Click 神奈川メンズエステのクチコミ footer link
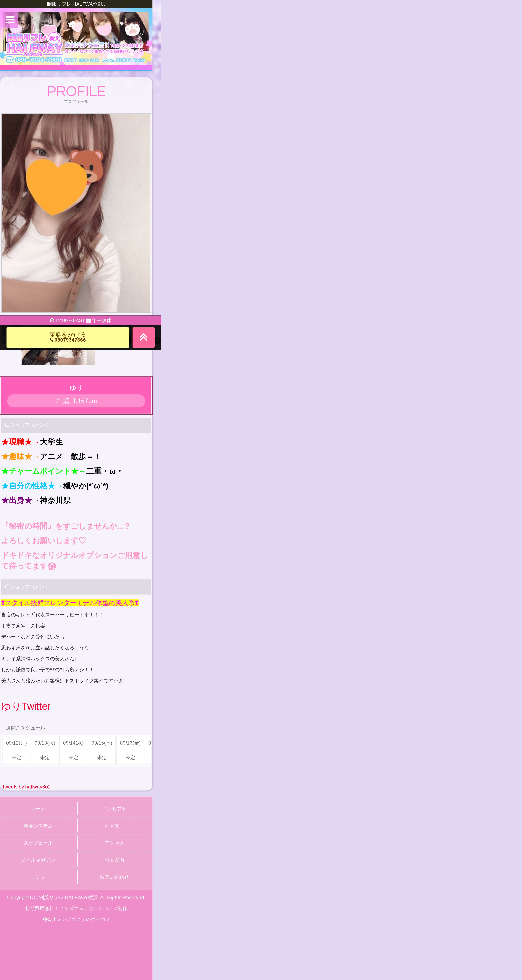Screen dimensions: 522x980 pyautogui.click(x=76, y=920)
